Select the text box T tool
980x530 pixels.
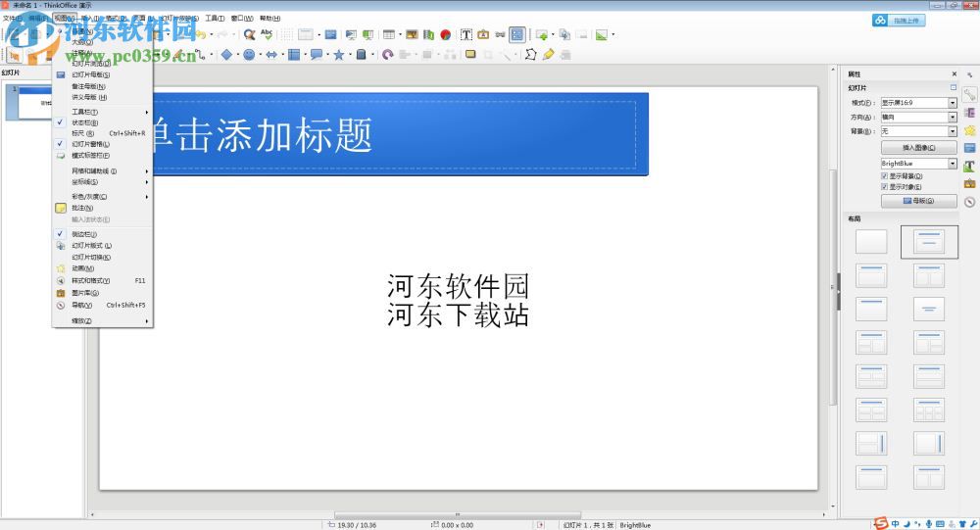pos(466,34)
